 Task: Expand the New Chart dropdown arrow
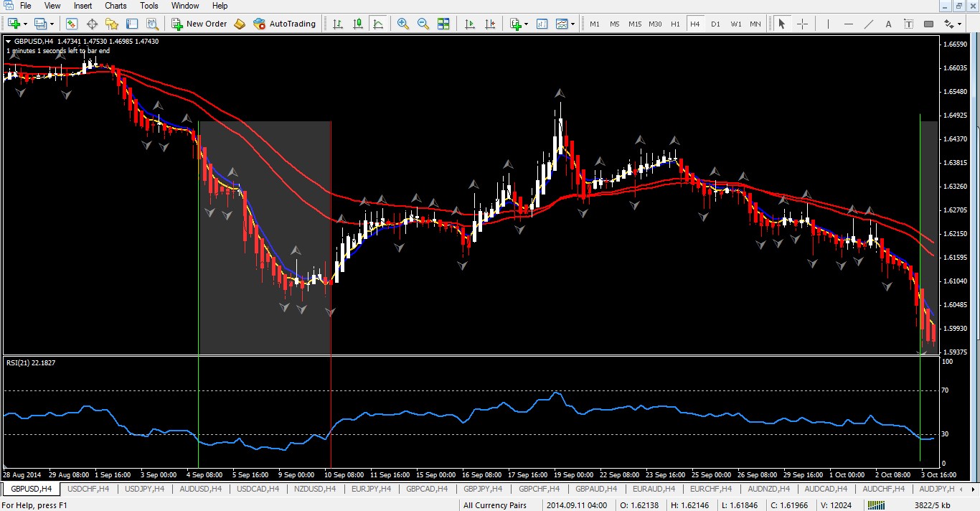coord(25,24)
